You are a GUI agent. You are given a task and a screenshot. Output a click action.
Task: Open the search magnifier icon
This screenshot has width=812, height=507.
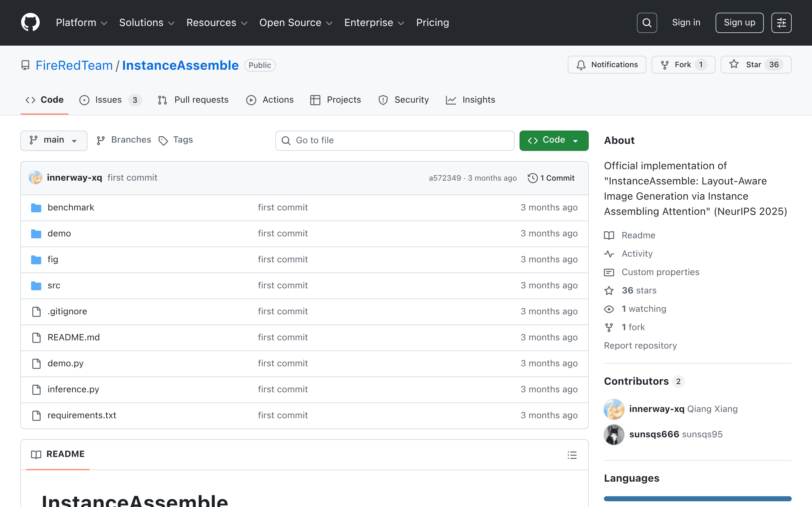click(646, 23)
